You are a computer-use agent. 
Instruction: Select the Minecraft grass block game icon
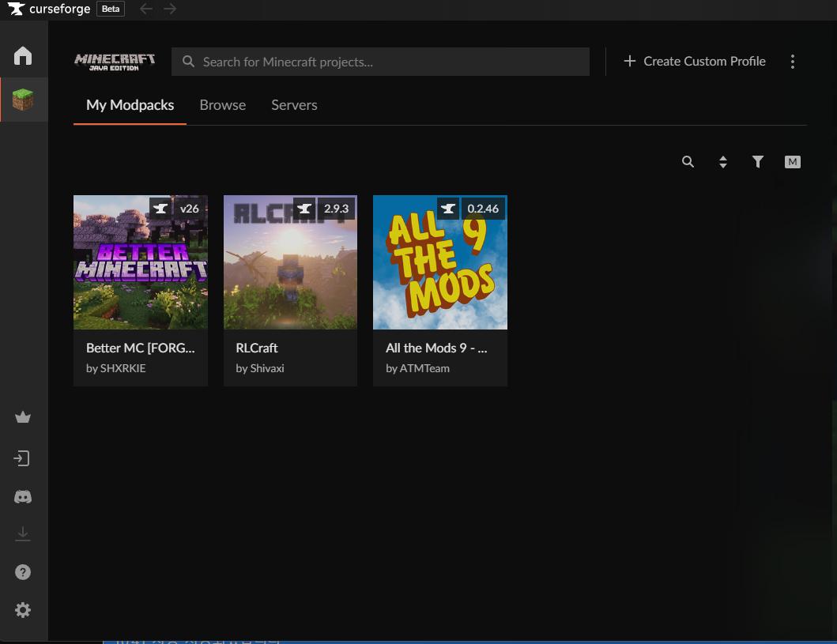[x=23, y=100]
